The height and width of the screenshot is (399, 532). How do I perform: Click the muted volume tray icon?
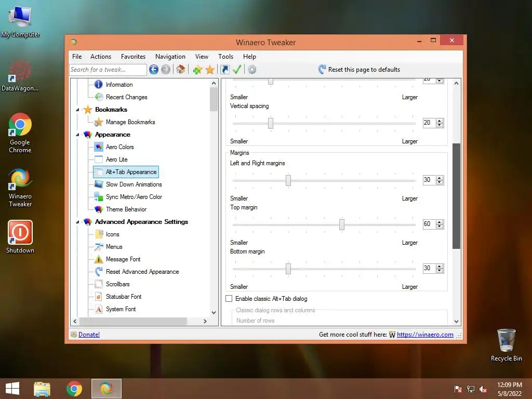[x=483, y=389]
